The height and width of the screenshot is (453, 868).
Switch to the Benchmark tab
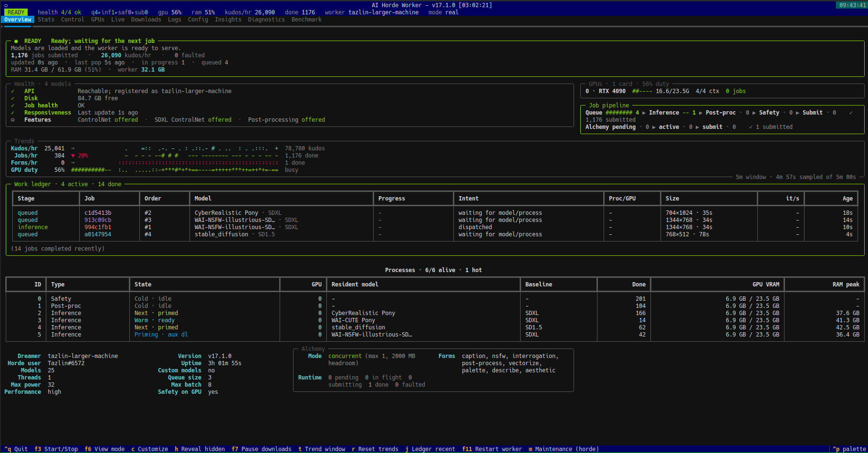coord(306,20)
